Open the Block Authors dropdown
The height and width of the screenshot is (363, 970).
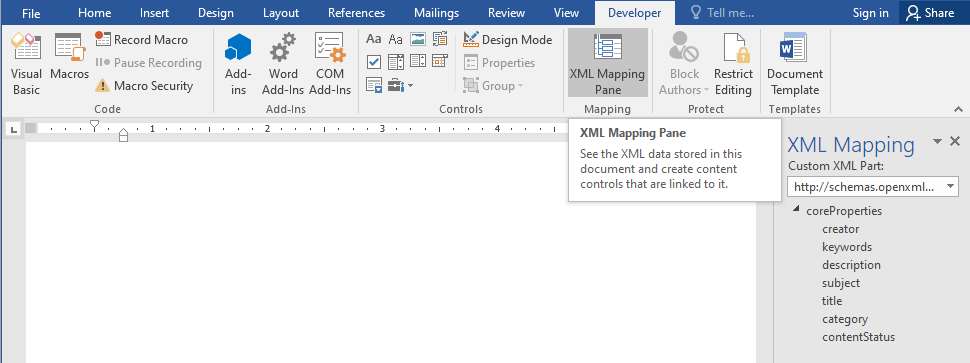click(x=684, y=64)
